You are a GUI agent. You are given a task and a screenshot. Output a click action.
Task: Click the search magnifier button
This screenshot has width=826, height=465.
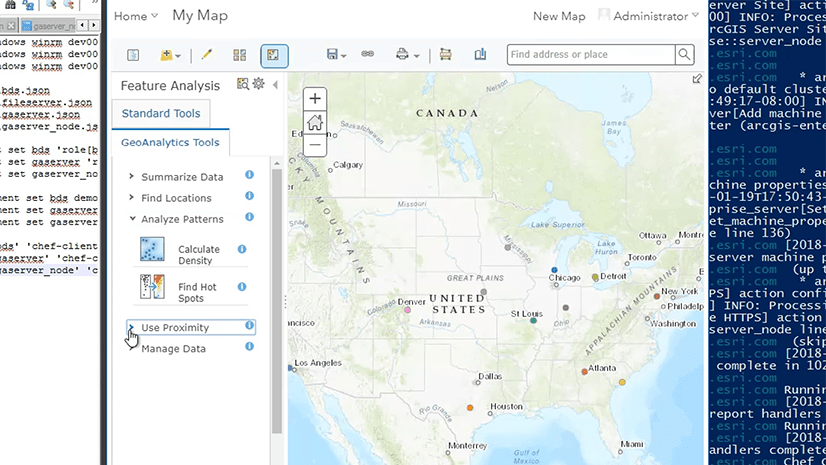(684, 54)
